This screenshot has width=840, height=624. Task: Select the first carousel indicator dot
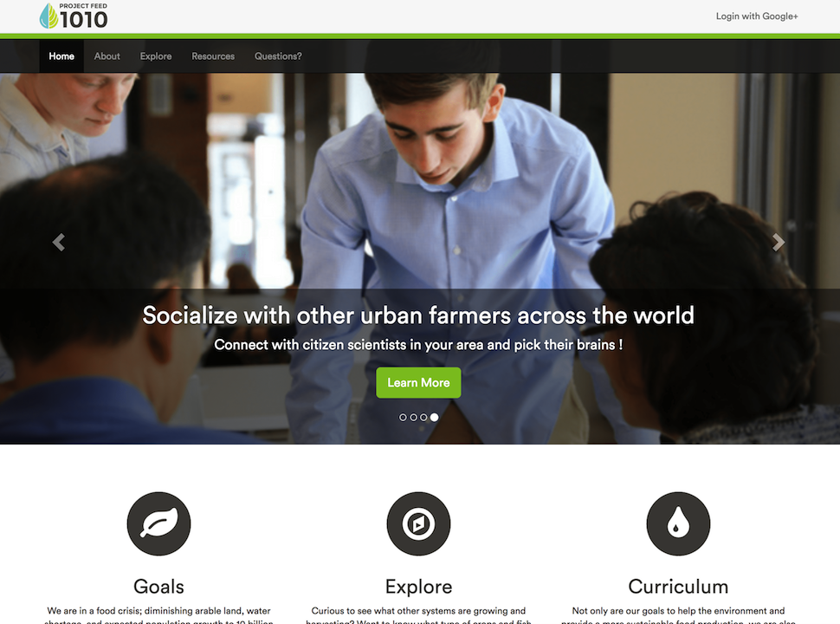(403, 417)
